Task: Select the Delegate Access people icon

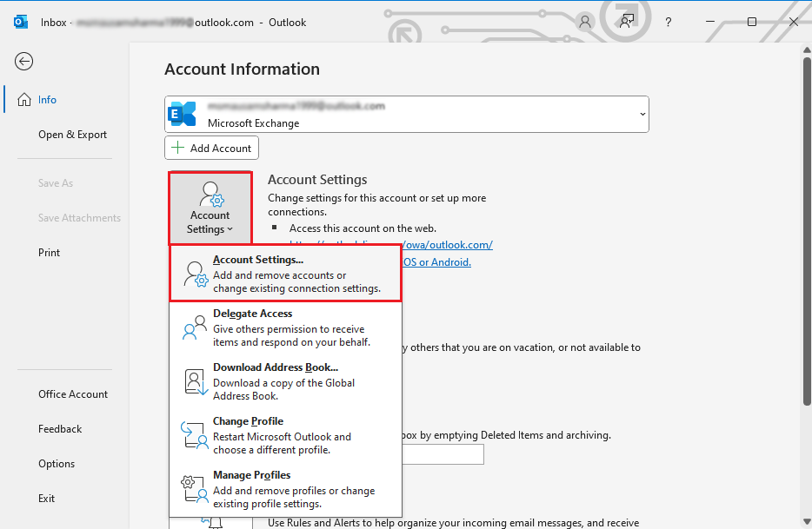Action: click(193, 328)
